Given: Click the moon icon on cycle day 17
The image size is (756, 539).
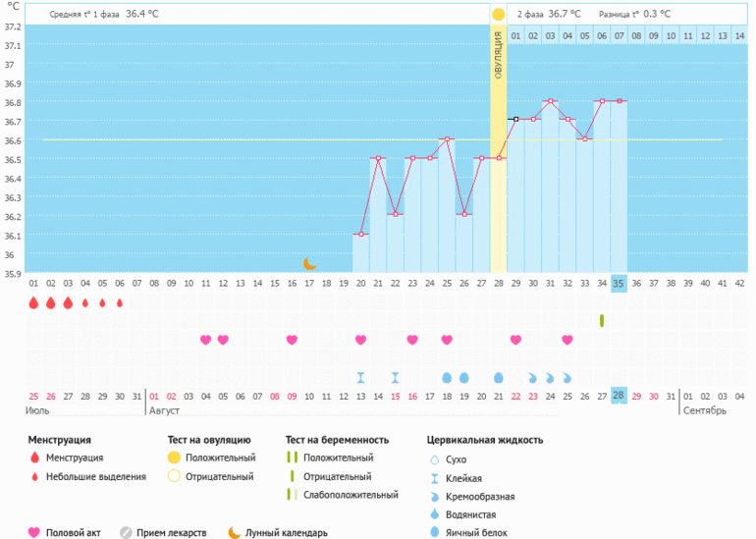Looking at the screenshot, I should click(x=309, y=263).
